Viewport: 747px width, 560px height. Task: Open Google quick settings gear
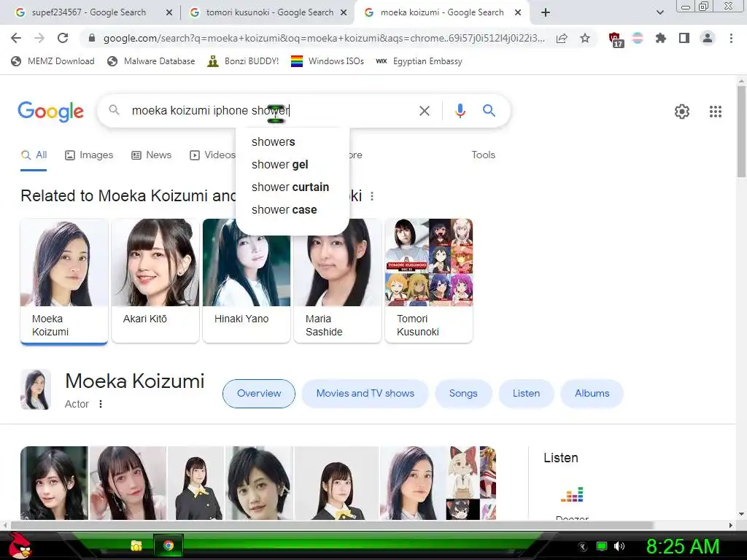coord(682,112)
